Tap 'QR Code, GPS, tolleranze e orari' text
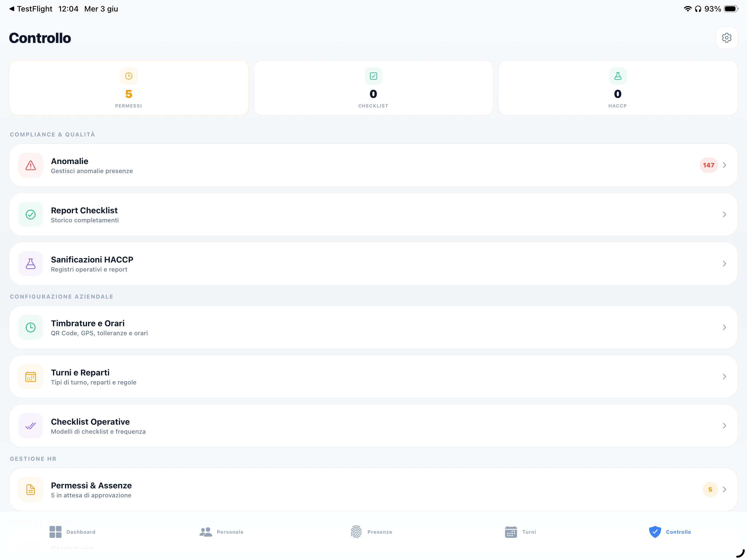The height and width of the screenshot is (560, 747). [99, 333]
